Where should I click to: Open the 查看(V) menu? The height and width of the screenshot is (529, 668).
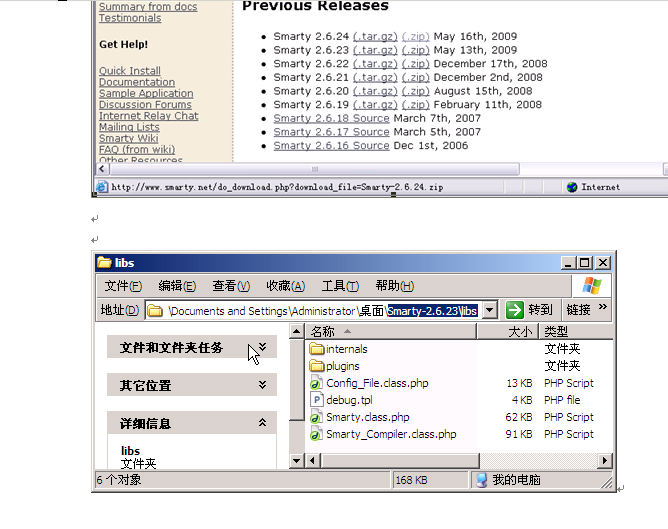pos(231,286)
